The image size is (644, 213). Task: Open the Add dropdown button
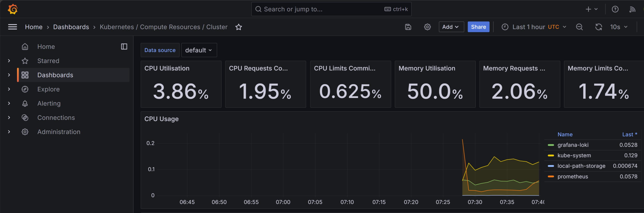[x=451, y=27]
